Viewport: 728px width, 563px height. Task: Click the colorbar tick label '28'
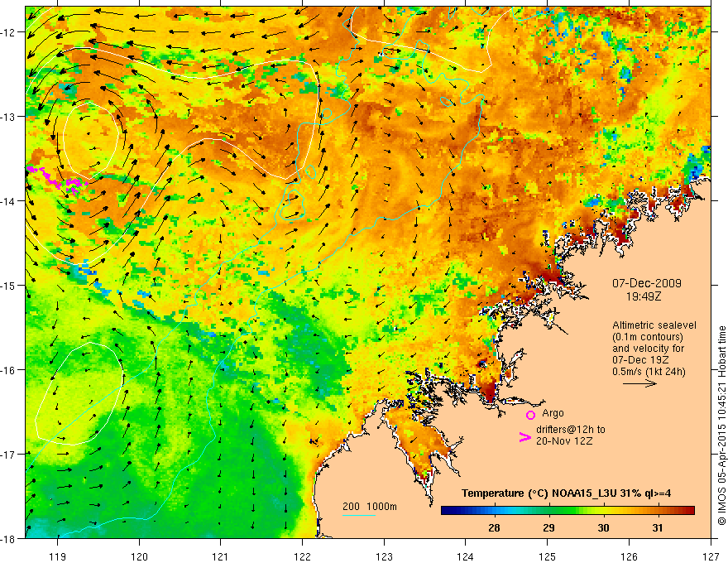point(495,527)
